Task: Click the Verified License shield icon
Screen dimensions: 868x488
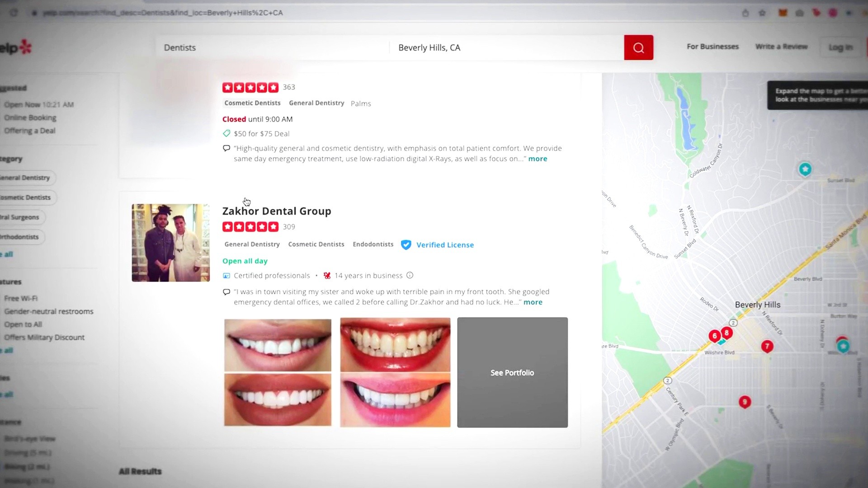Action: (x=406, y=245)
